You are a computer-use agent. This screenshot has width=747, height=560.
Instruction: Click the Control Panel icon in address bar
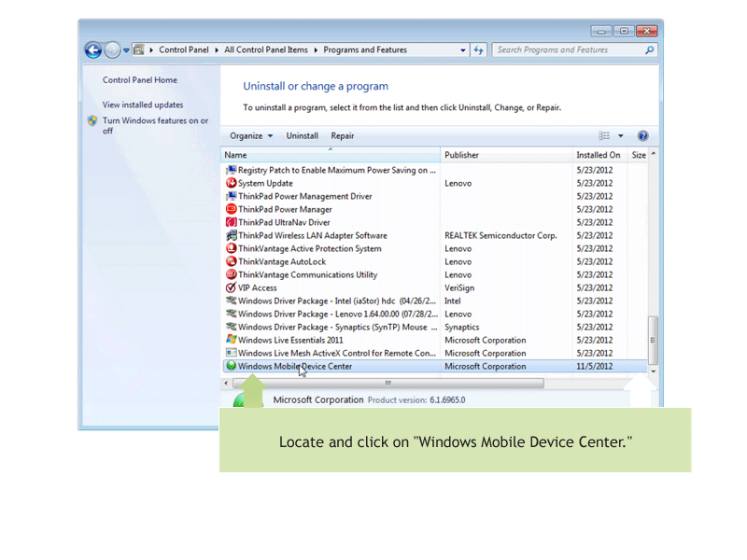[138, 49]
